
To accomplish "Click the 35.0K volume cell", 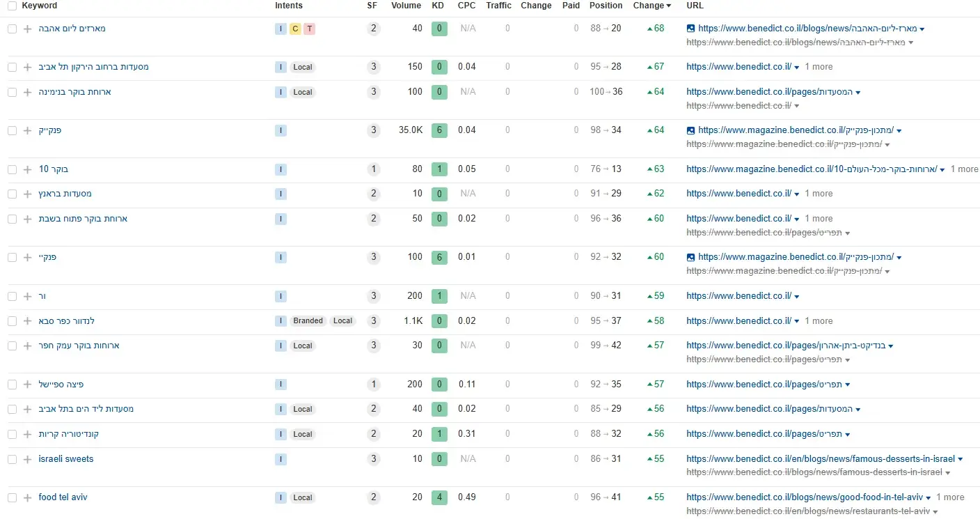I will (411, 130).
